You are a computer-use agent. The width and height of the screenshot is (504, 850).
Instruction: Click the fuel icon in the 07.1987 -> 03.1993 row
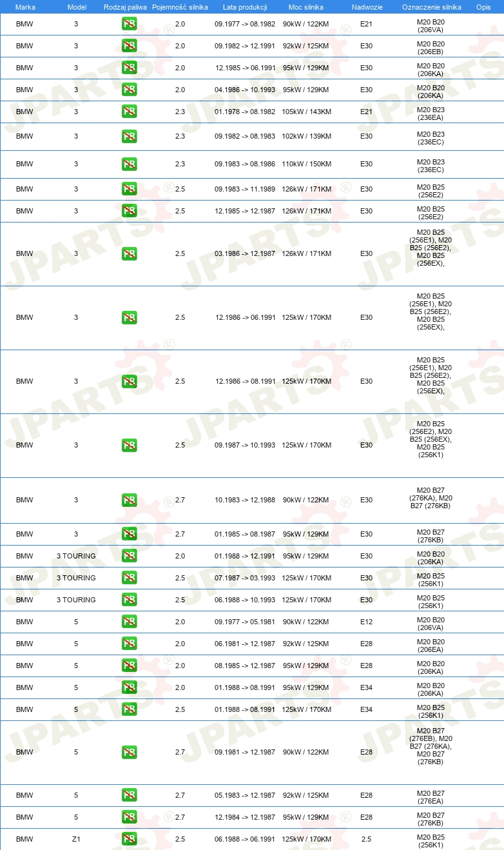click(129, 578)
